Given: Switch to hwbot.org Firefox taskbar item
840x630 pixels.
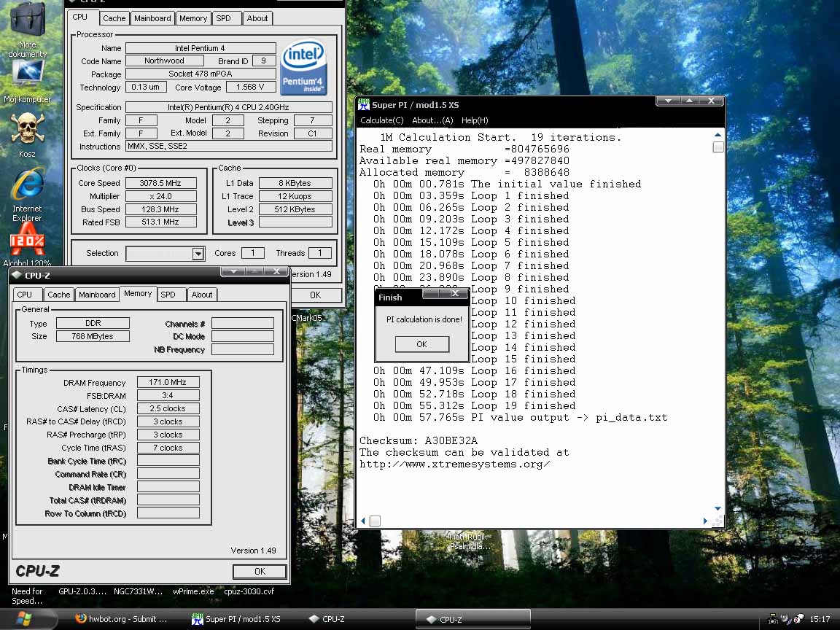Looking at the screenshot, I should click(x=121, y=619).
